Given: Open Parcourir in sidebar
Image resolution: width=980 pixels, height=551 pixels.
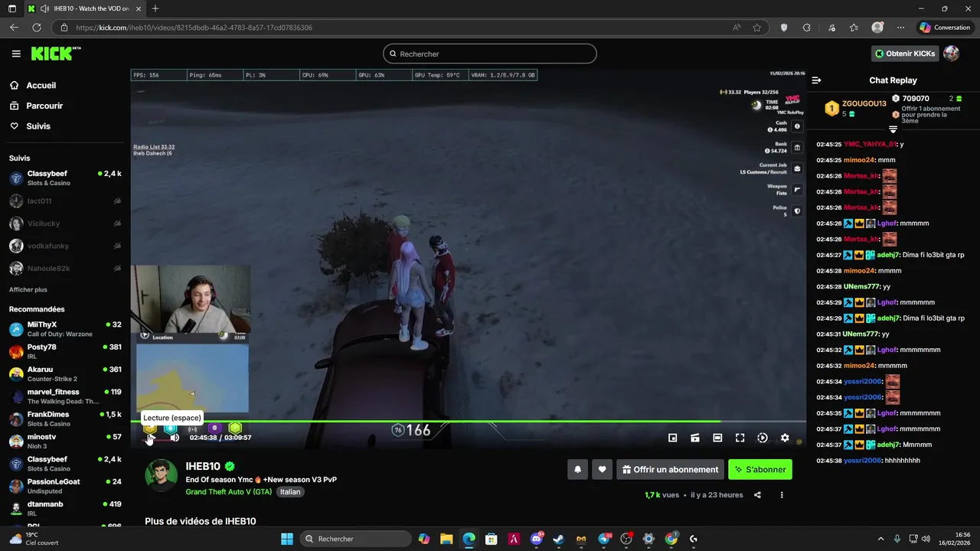Looking at the screenshot, I should point(44,106).
